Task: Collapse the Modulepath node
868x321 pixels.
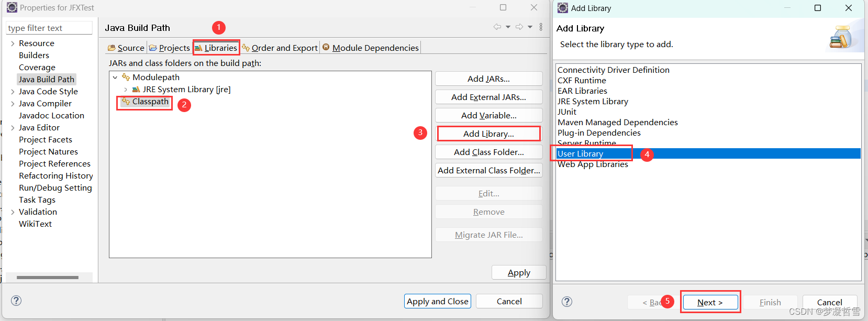Action: pyautogui.click(x=115, y=78)
